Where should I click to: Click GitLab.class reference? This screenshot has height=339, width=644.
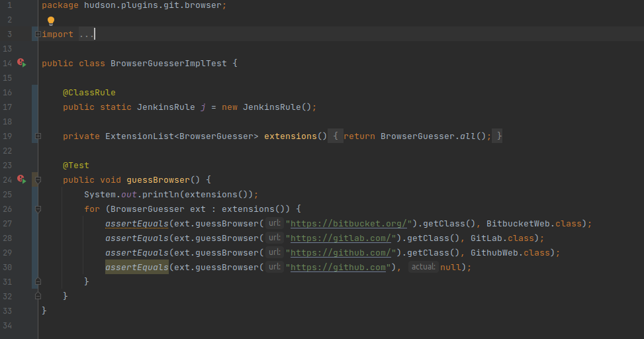tap(502, 238)
